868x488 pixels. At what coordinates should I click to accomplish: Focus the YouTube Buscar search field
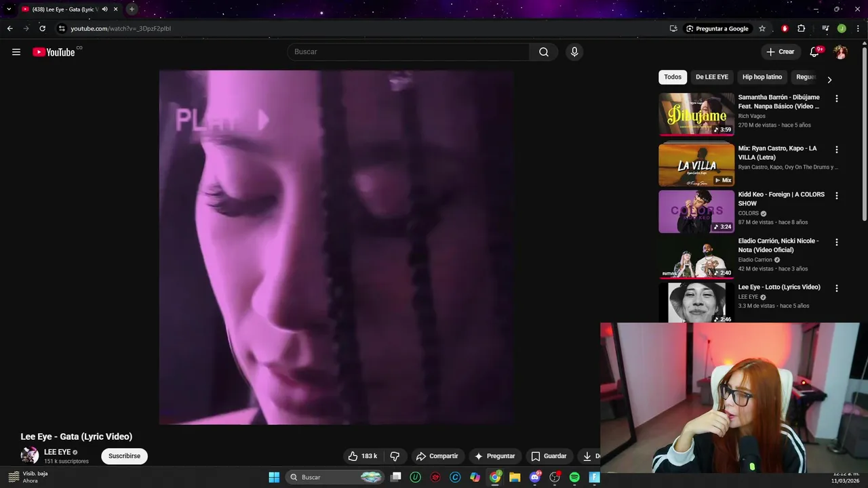(x=408, y=52)
